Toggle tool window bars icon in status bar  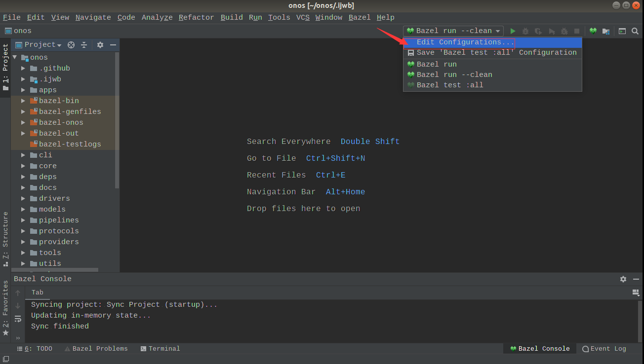pyautogui.click(x=6, y=359)
